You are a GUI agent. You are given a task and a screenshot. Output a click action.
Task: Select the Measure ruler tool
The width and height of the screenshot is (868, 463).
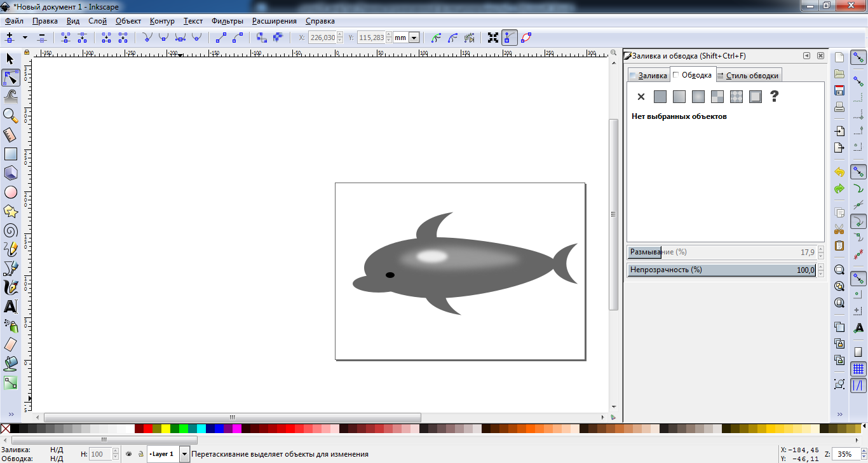(x=10, y=135)
